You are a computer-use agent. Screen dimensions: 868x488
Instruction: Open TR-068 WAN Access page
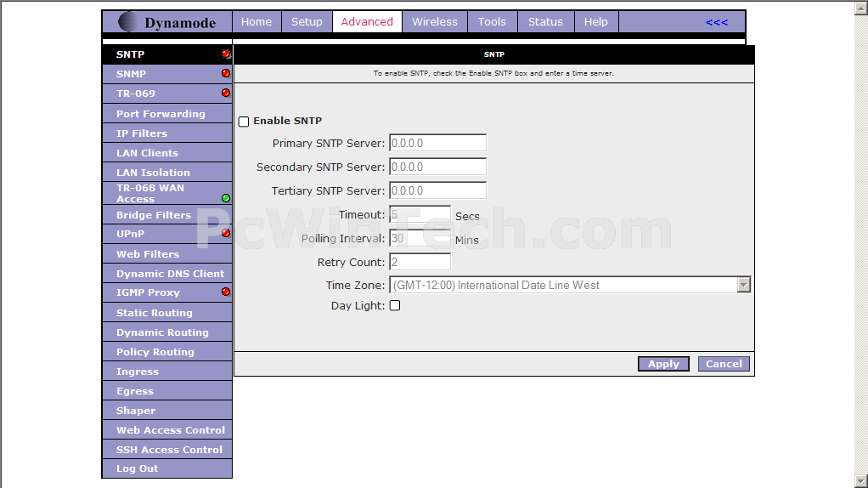(x=167, y=193)
